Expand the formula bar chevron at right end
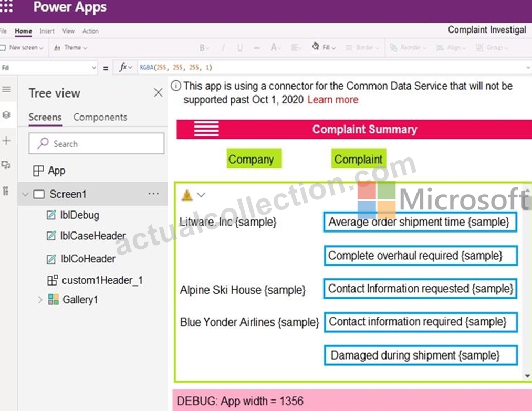This screenshot has height=411, width=532. coord(528,68)
